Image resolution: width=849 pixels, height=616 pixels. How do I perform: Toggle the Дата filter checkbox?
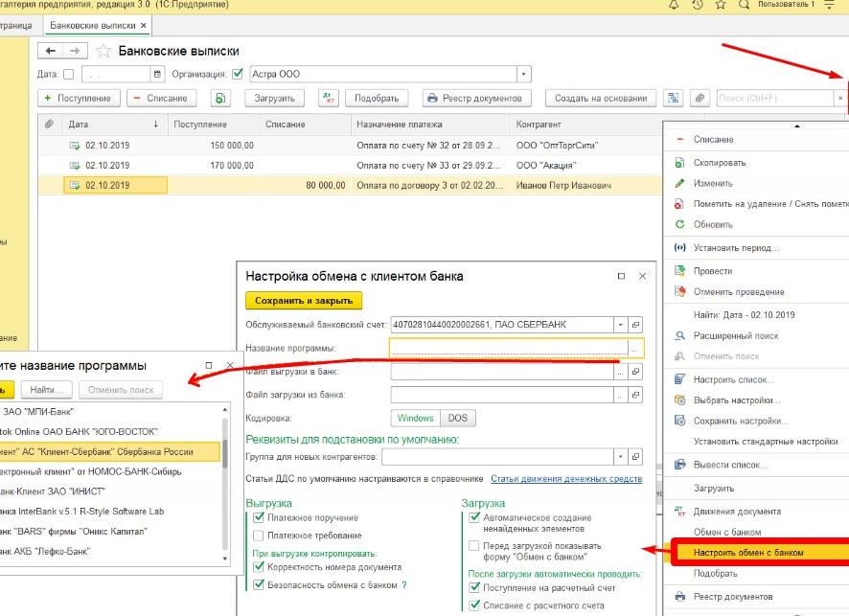pyautogui.click(x=69, y=74)
